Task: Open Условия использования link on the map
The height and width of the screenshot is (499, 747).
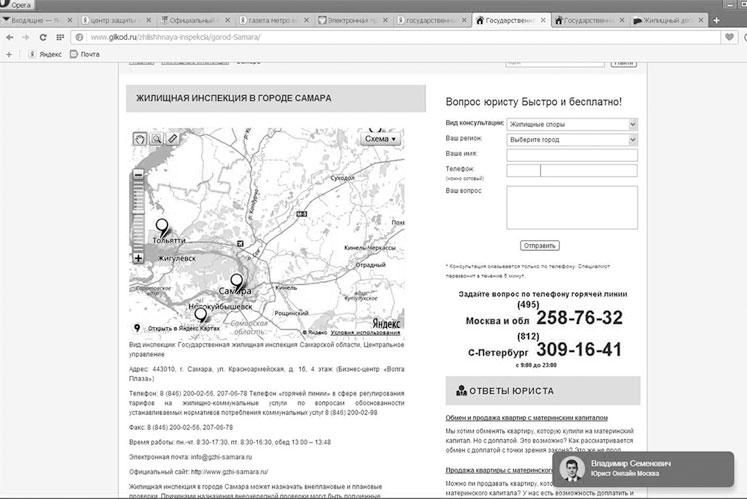Action: point(365,333)
